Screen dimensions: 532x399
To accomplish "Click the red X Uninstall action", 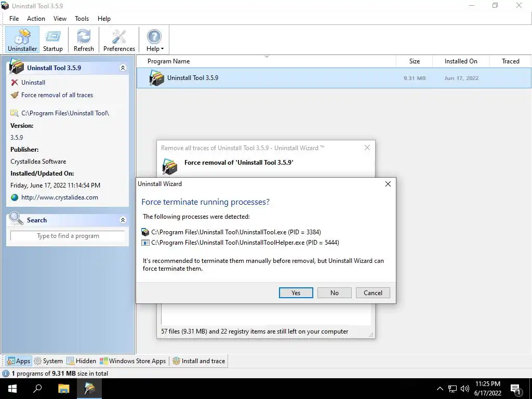I will point(28,83).
